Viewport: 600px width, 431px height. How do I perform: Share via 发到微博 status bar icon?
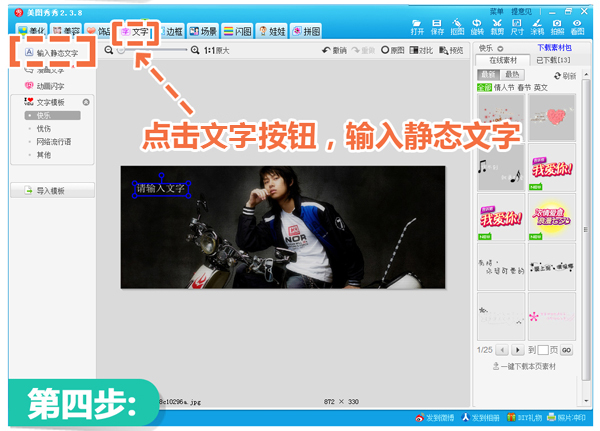(x=433, y=417)
